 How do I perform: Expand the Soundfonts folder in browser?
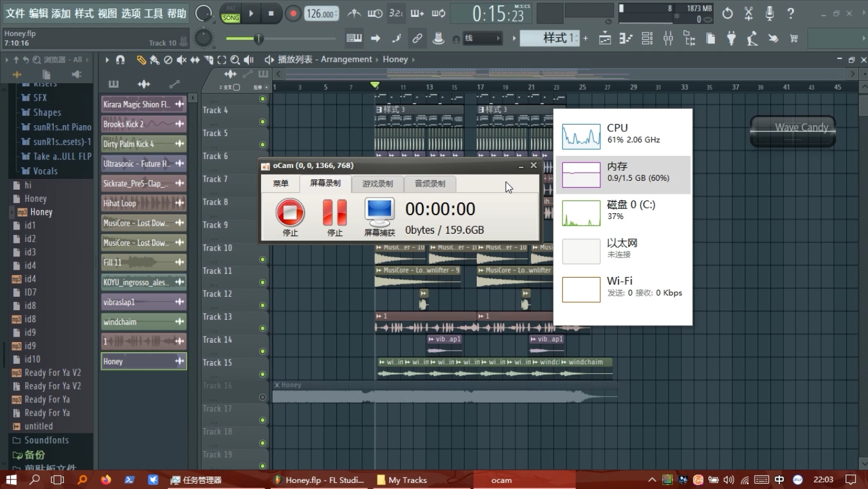tap(46, 440)
